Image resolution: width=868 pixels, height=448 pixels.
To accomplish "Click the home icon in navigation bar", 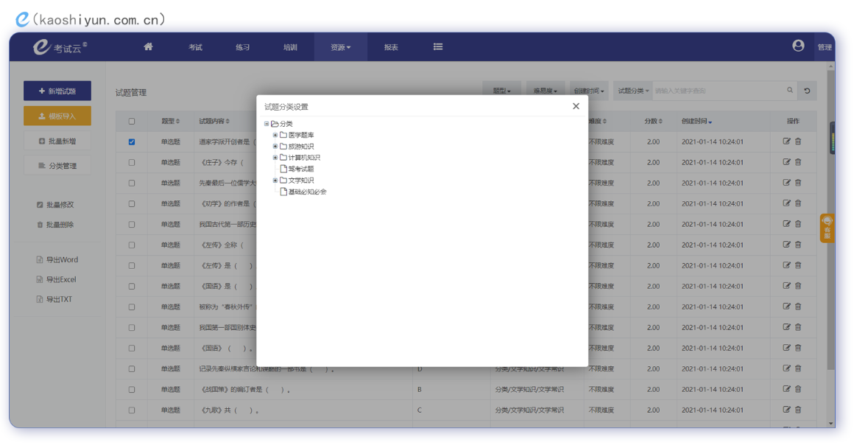I will (148, 46).
